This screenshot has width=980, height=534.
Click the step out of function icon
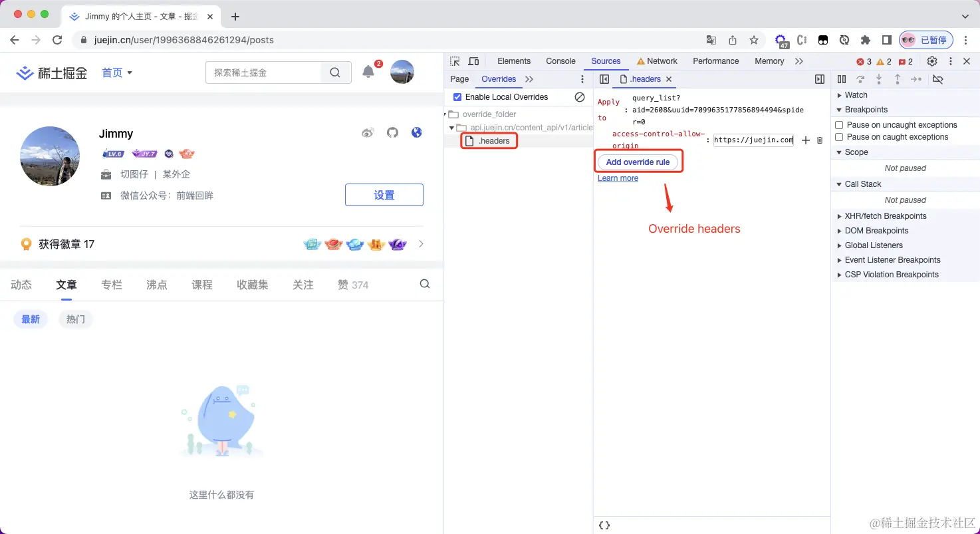(898, 79)
